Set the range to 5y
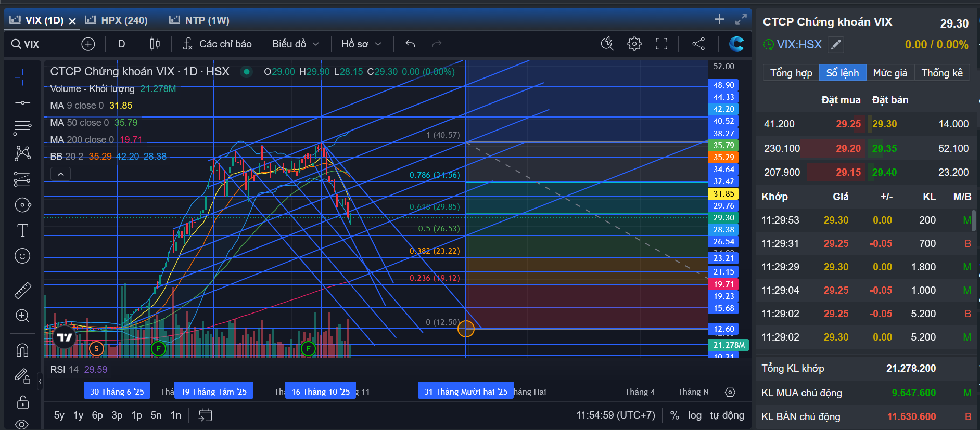The height and width of the screenshot is (430, 980). [x=59, y=415]
